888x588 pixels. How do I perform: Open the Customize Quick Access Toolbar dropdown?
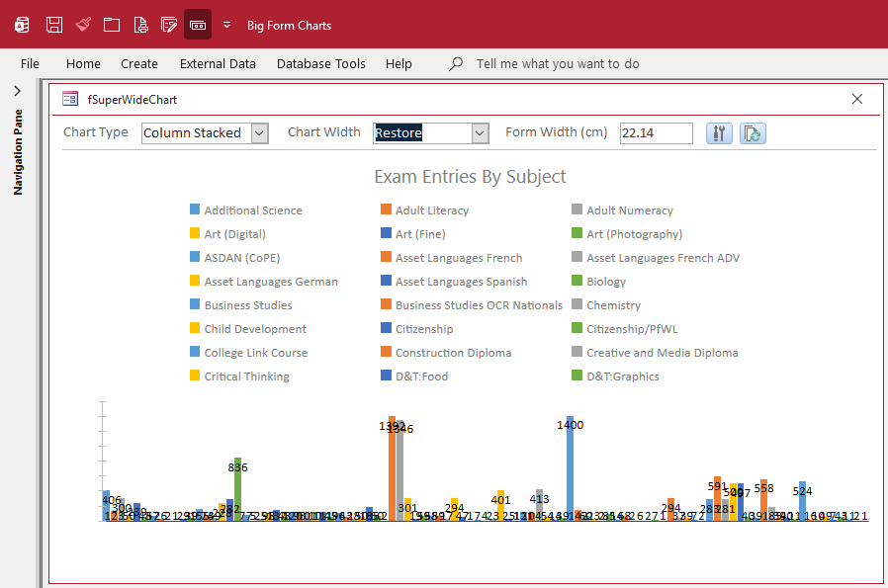pyautogui.click(x=227, y=25)
